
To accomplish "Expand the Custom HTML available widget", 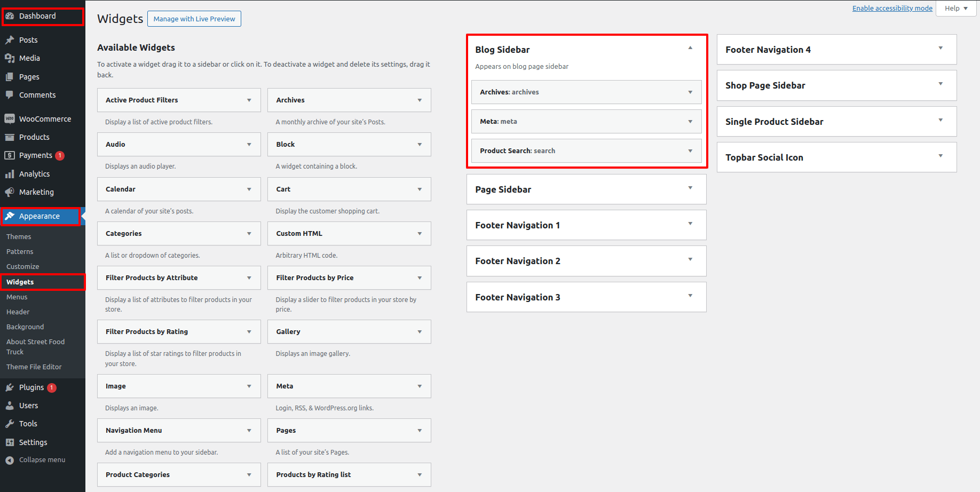I will [x=420, y=234].
